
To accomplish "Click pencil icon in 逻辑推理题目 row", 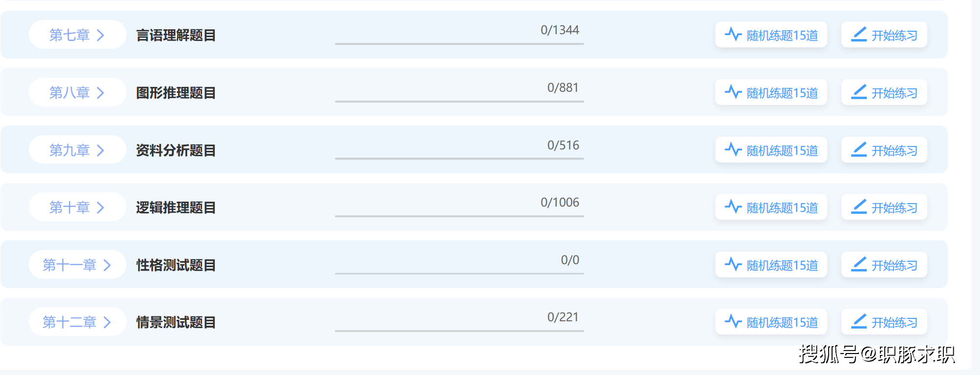I will click(x=859, y=207).
